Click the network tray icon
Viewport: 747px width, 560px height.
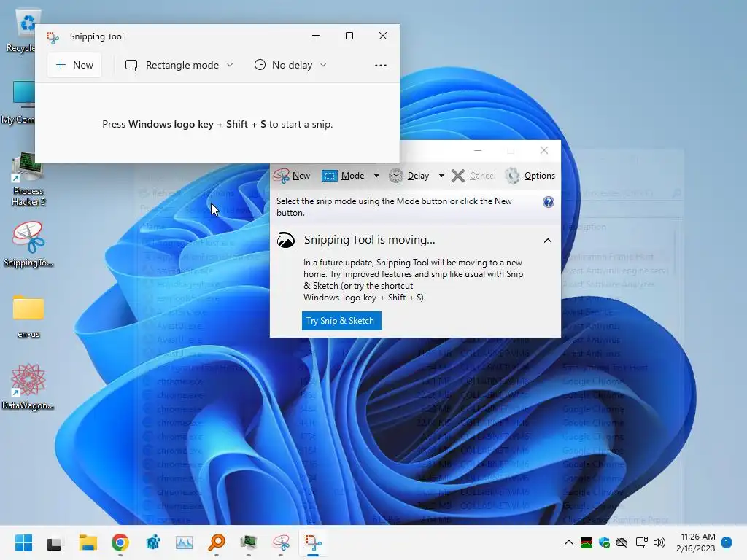642,542
